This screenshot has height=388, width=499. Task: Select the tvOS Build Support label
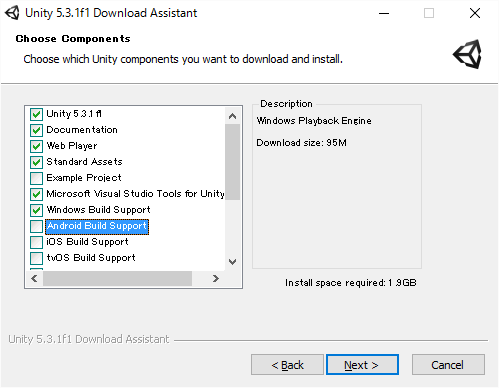point(91,258)
